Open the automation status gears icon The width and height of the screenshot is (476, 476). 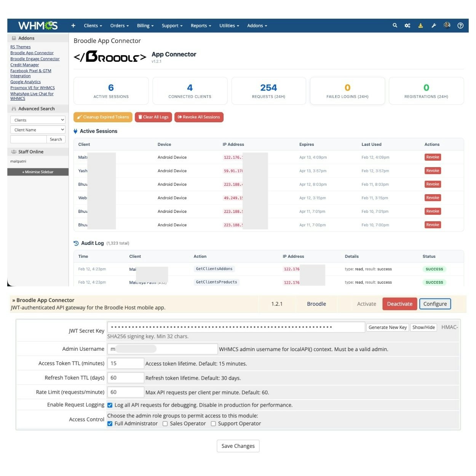407,26
